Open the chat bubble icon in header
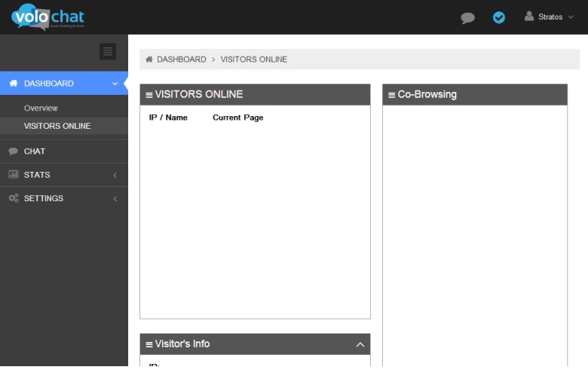Image resolution: width=588 pixels, height=373 pixels. click(x=468, y=17)
